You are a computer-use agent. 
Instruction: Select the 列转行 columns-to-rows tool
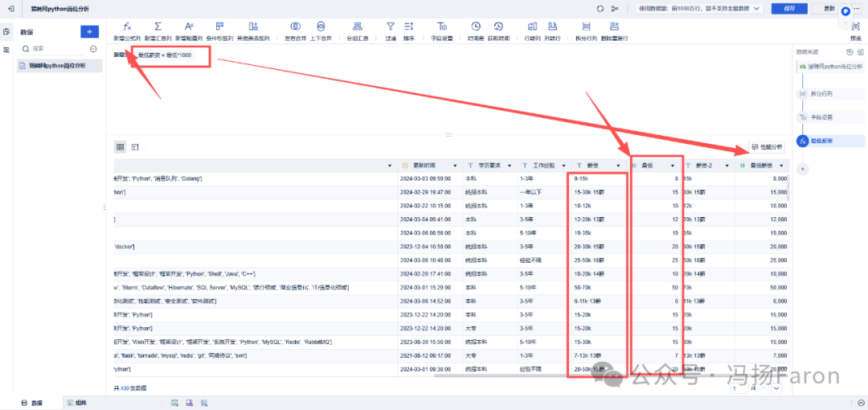point(552,31)
